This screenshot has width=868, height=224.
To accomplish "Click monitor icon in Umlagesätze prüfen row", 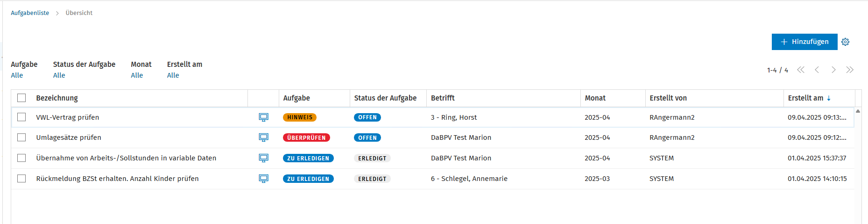I will point(264,137).
